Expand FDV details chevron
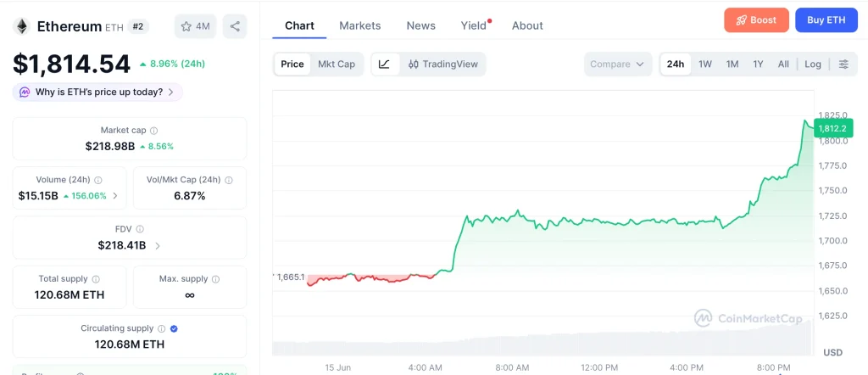This screenshot has height=375, width=868. tap(158, 245)
